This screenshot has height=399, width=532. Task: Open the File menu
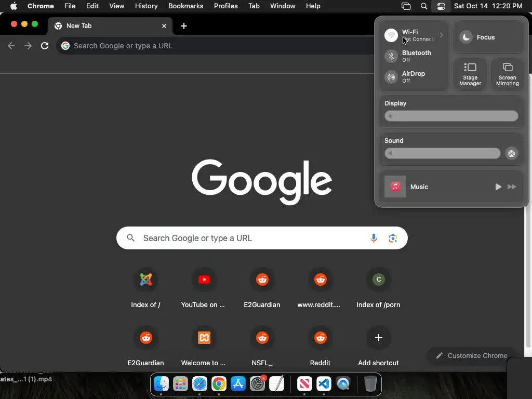tap(70, 6)
